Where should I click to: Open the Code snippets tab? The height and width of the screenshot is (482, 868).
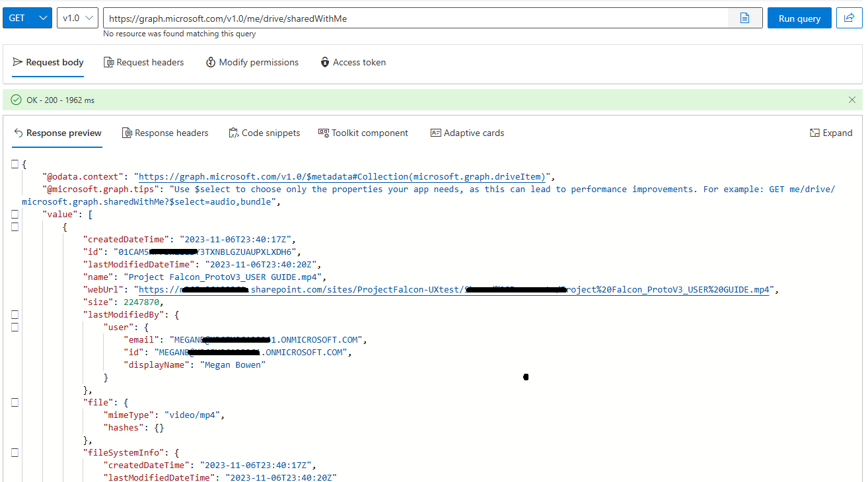(264, 133)
